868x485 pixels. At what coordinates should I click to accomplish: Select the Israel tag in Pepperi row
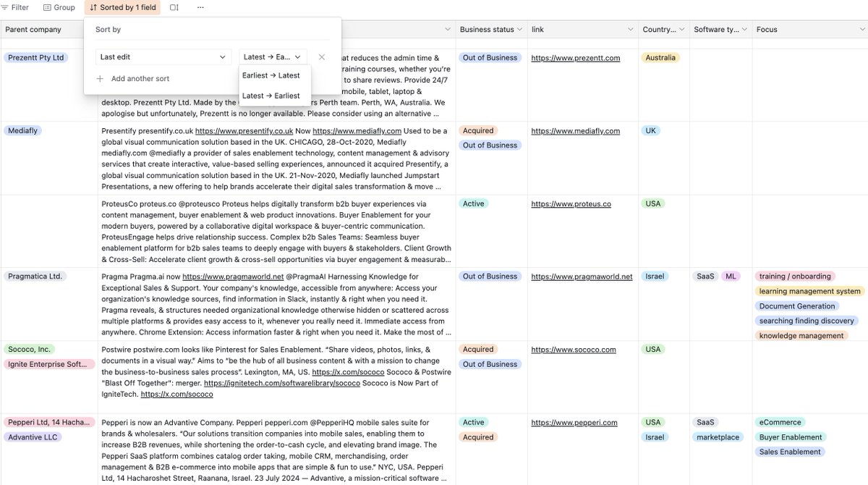[x=655, y=437]
